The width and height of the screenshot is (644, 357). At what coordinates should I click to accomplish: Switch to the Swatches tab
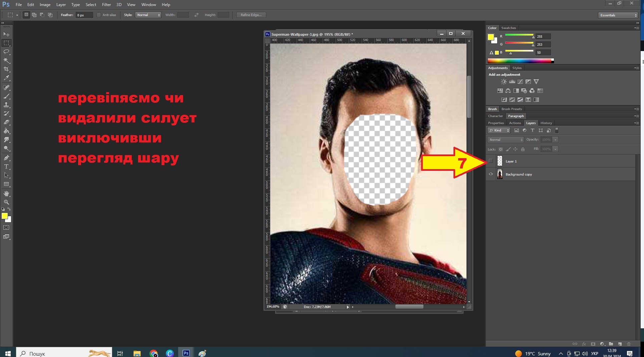coord(509,28)
